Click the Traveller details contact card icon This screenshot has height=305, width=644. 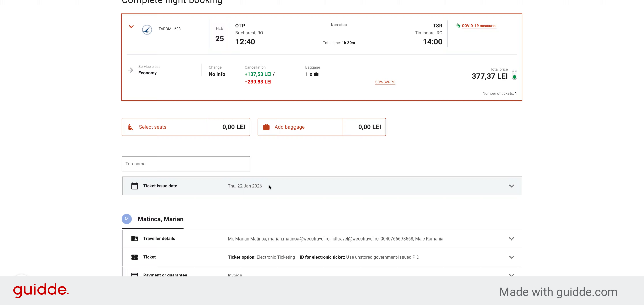pos(135,239)
